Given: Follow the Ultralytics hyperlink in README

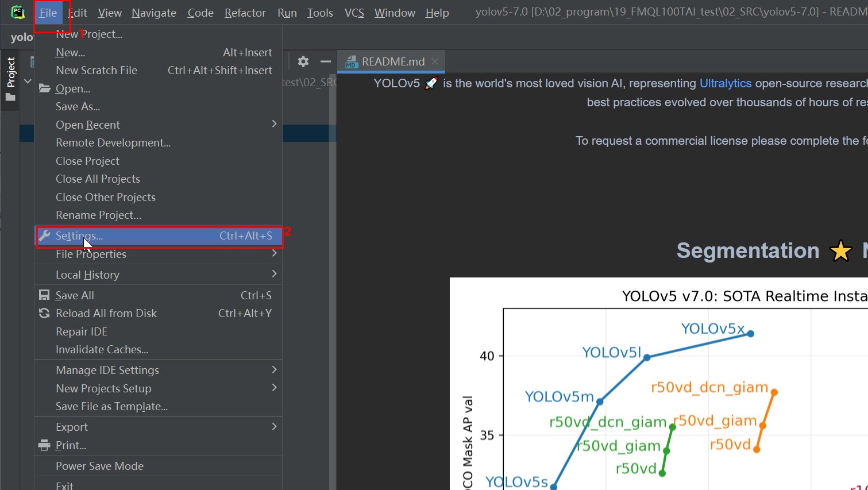Looking at the screenshot, I should [725, 83].
